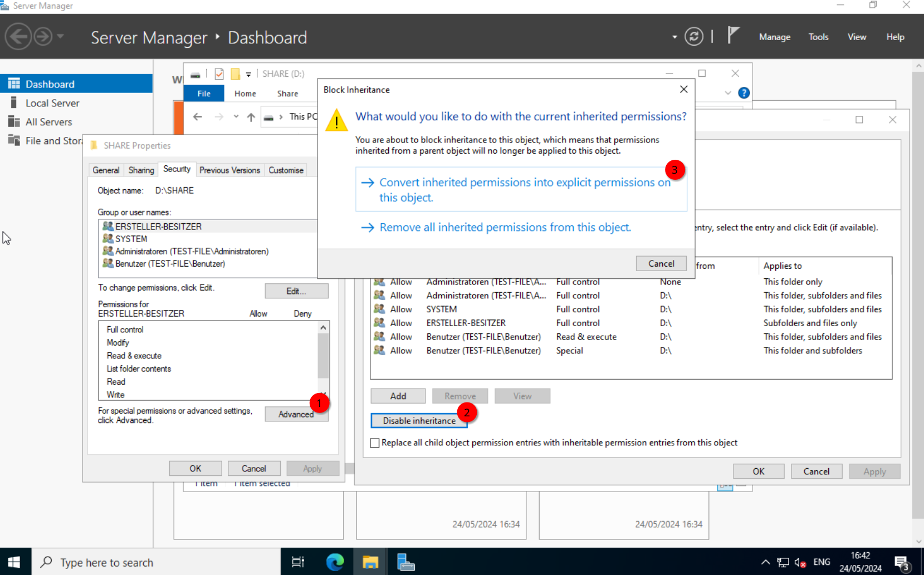Select ERSTELLER-BESITZER Full control permission entry
This screenshot has width=924, height=575.
click(x=631, y=323)
